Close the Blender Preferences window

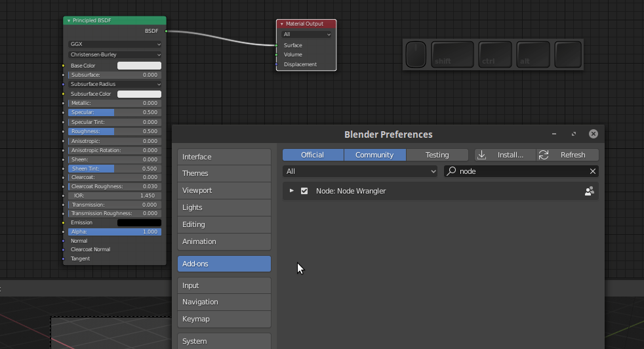[593, 134]
